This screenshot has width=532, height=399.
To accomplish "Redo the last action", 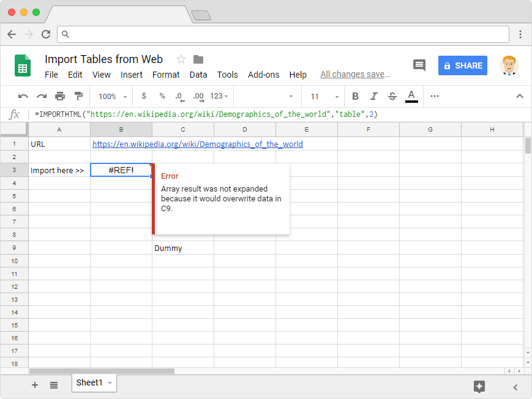I will 42,96.
